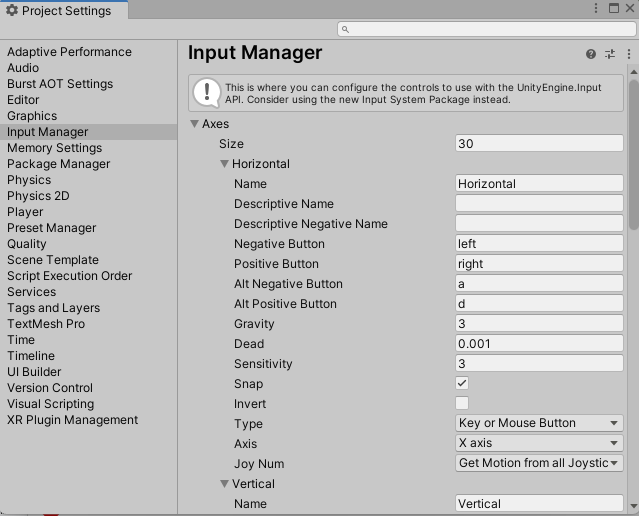Open the Player settings category
The width and height of the screenshot is (639, 516).
point(25,212)
